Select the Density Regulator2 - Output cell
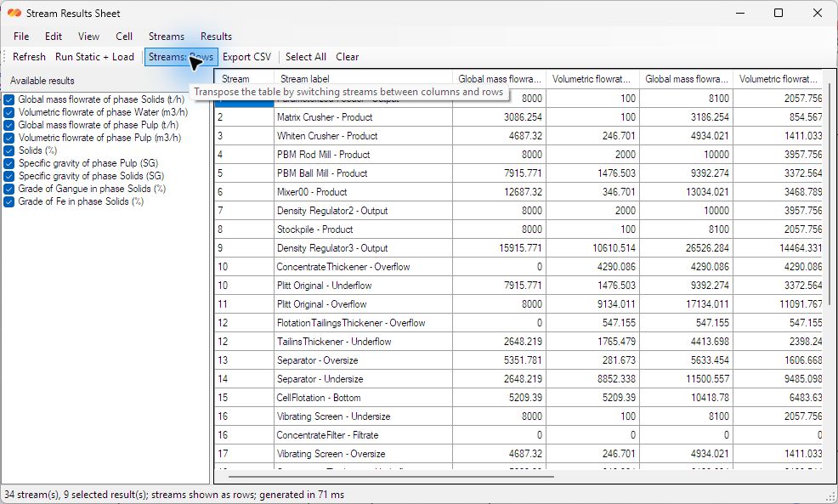Viewport: 838px width, 504px height. 363,211
